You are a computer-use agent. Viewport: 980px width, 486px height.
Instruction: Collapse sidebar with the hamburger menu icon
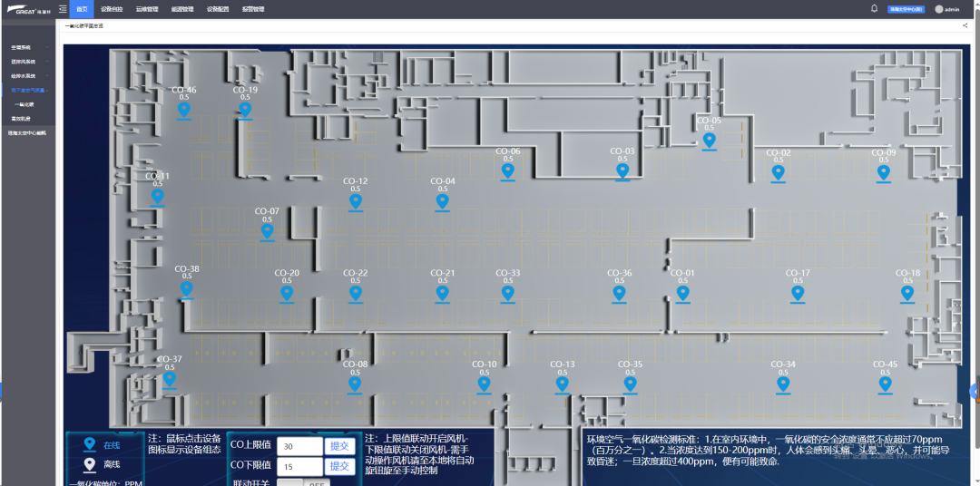tap(62, 9)
